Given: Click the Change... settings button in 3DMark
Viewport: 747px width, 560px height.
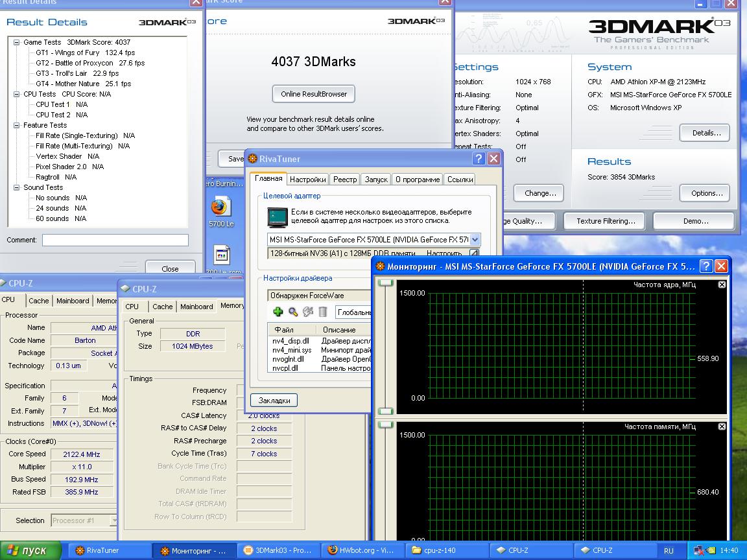Looking at the screenshot, I should 539,193.
